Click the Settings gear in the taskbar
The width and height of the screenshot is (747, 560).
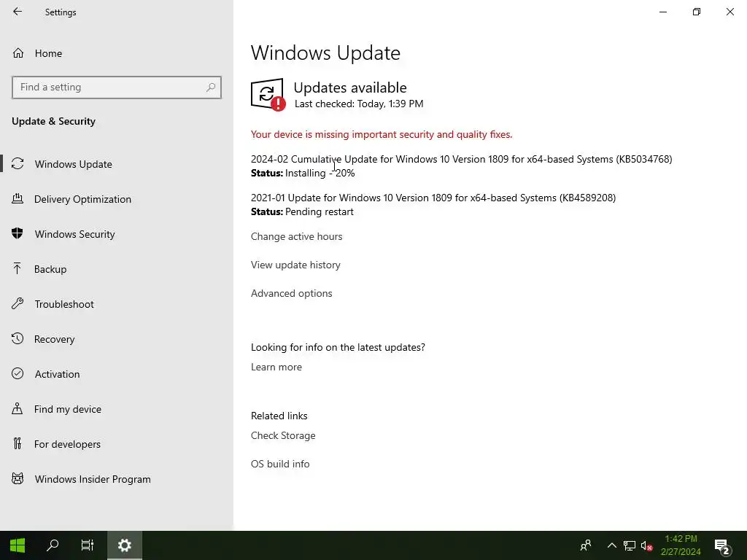(124, 545)
